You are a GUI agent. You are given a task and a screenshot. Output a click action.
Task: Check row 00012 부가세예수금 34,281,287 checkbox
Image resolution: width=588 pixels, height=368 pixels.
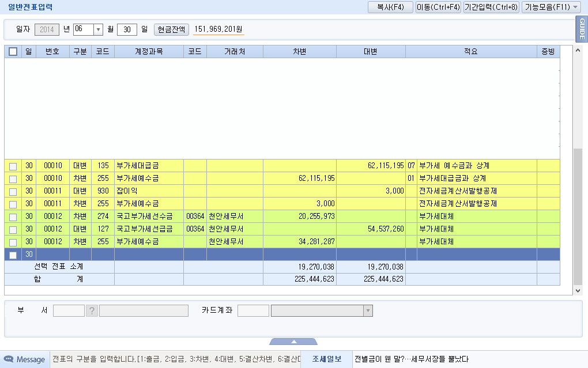pos(13,242)
